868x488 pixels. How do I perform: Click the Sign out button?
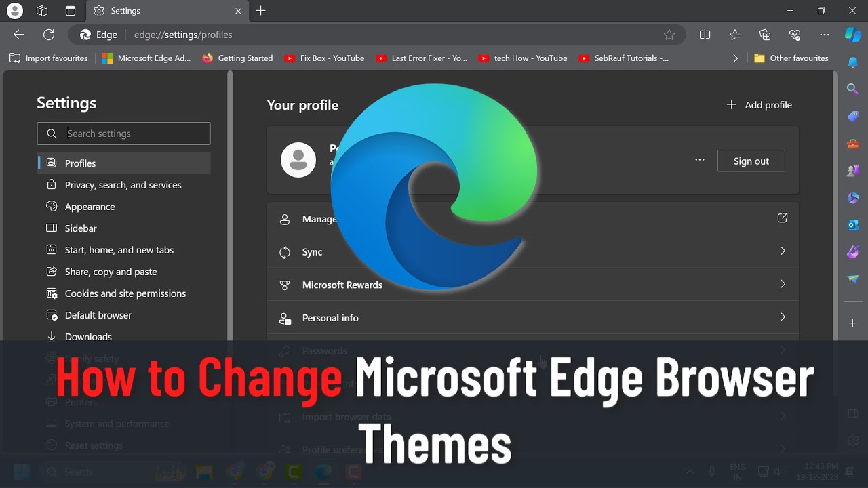751,161
